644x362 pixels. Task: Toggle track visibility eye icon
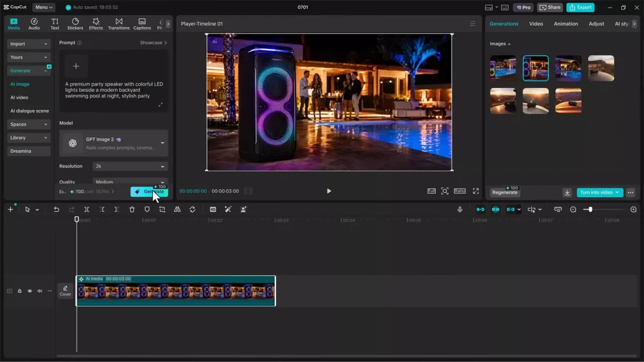[30, 291]
